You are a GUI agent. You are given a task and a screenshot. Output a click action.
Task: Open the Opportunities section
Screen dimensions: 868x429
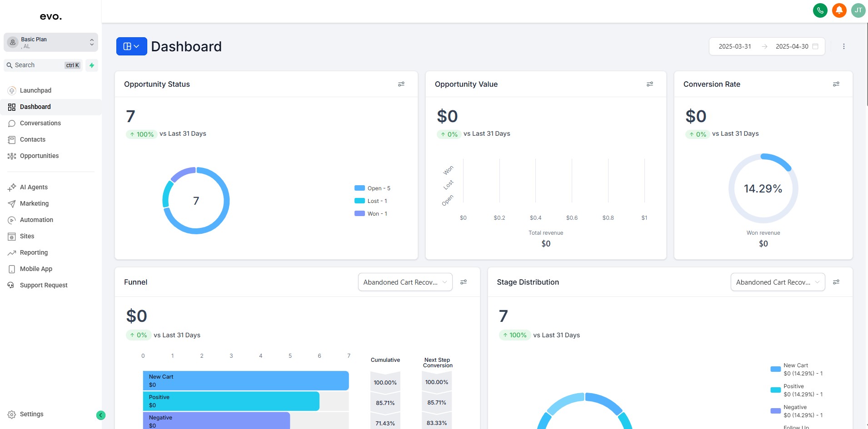click(x=39, y=156)
